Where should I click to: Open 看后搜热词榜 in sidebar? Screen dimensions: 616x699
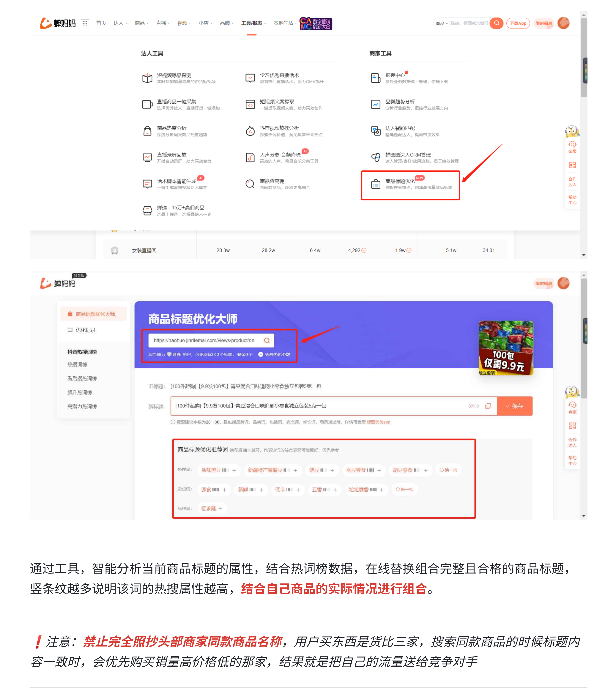(x=82, y=378)
